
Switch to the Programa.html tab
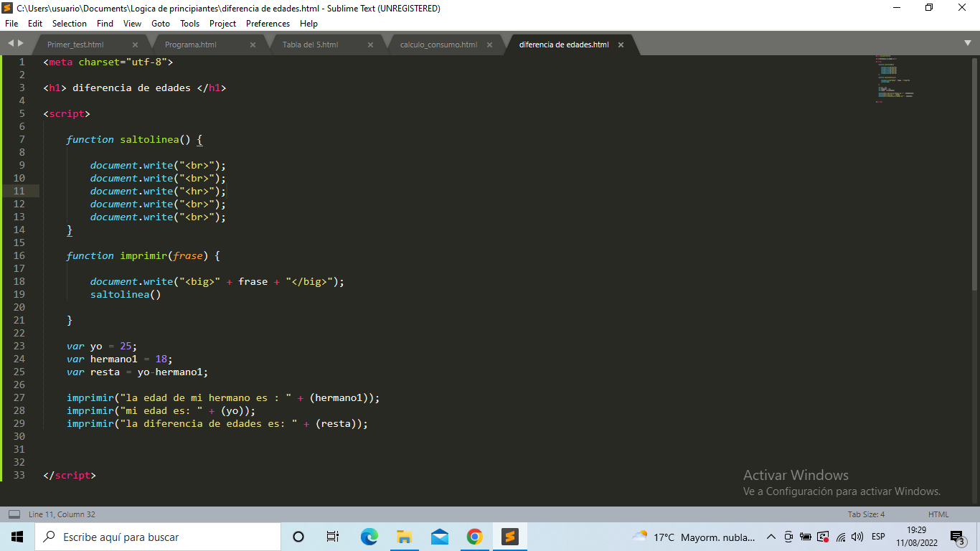point(191,44)
